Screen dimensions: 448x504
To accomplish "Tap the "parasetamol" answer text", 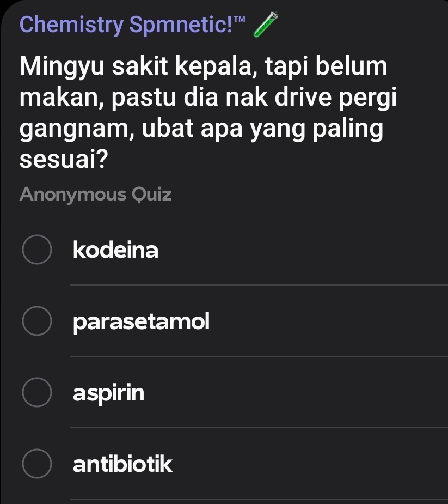I will click(x=141, y=323).
